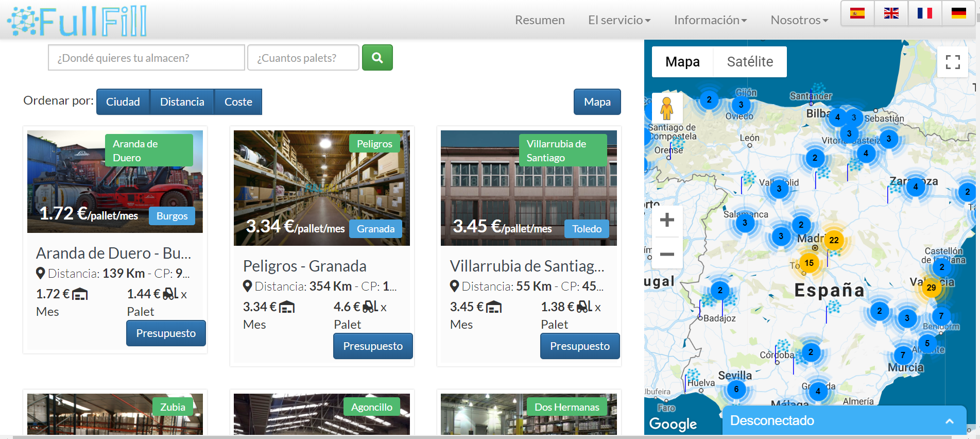Click the green search magnifier button
The height and width of the screenshot is (439, 980).
coord(377,58)
